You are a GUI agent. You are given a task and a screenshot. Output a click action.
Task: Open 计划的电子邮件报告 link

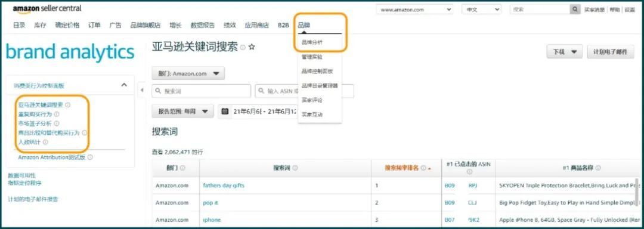pyautogui.click(x=33, y=199)
